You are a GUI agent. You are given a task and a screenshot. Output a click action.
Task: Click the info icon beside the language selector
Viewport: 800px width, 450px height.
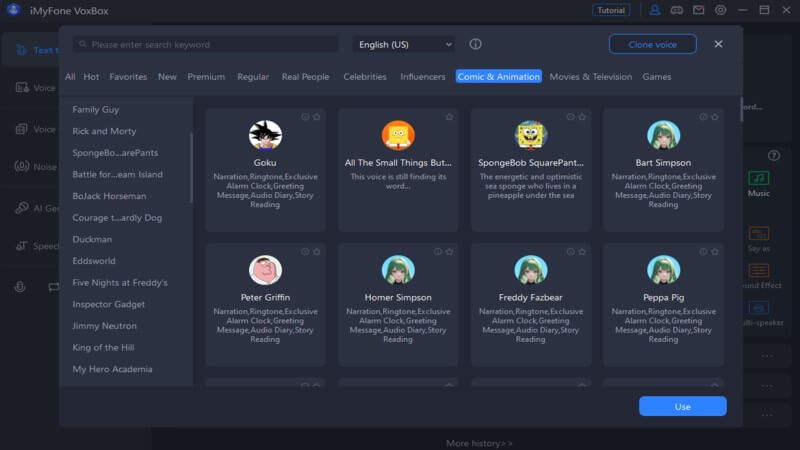pyautogui.click(x=475, y=44)
